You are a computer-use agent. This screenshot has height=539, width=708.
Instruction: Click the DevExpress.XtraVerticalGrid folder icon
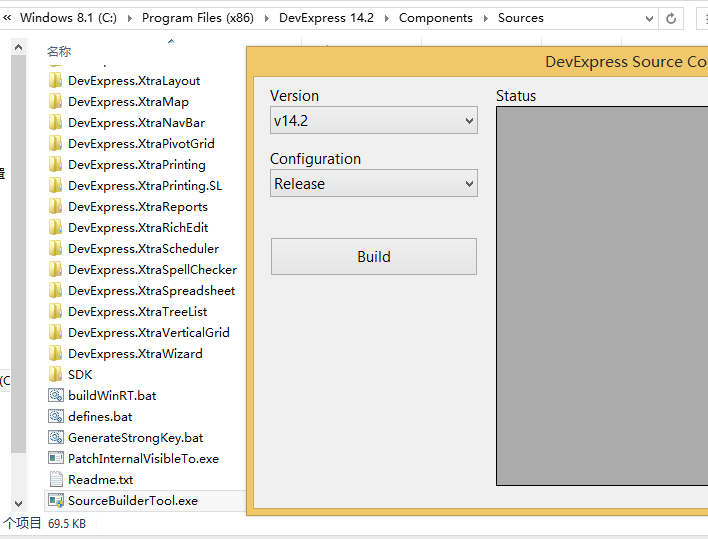click(x=56, y=333)
